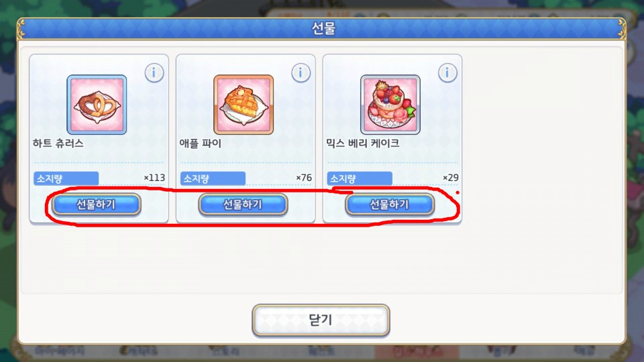Screen dimensions: 644x362
Task: Open info for 애플 파이 item
Action: 301,73
